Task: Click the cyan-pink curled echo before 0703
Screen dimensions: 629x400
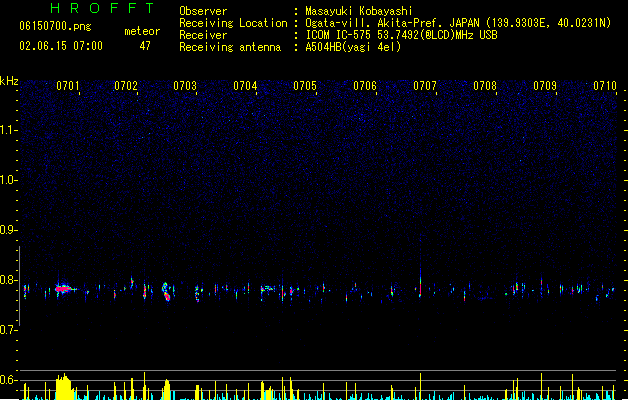Action: (166, 291)
